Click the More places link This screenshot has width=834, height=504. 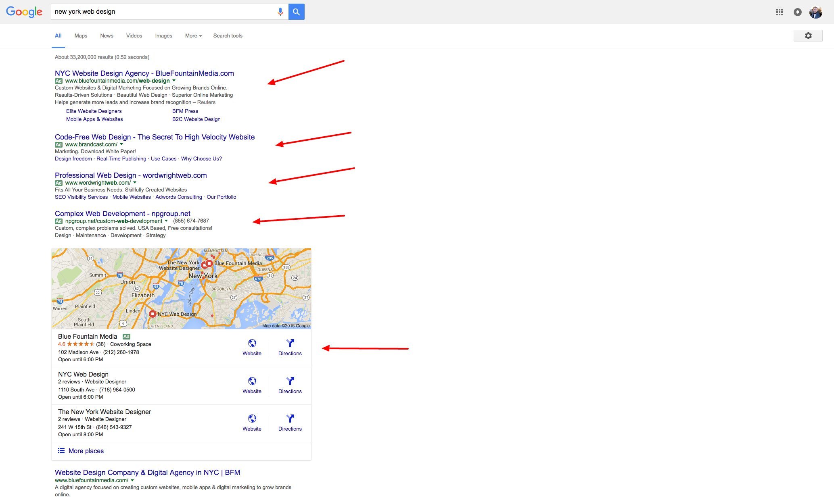click(86, 451)
